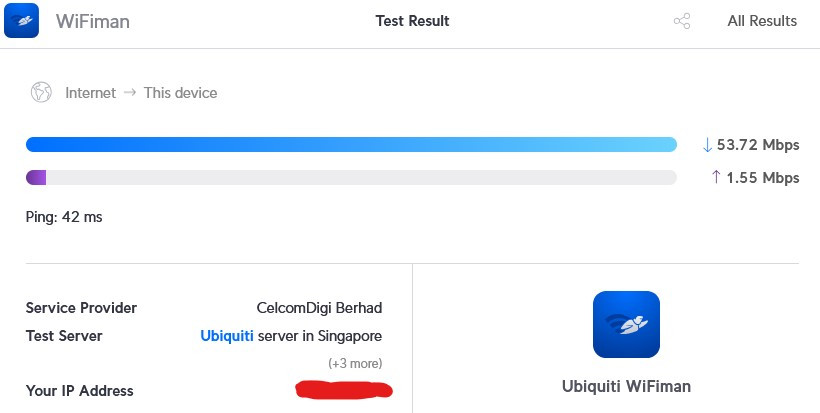Click the blue download speed bar
820x413 pixels.
point(351,145)
